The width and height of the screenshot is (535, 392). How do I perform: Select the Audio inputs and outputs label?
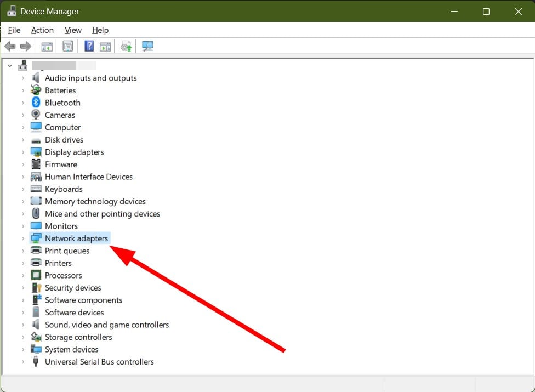point(91,78)
